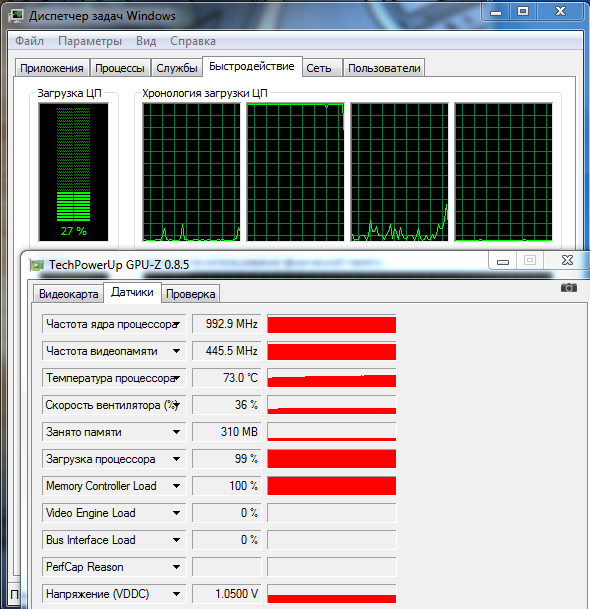The height and width of the screenshot is (609, 590).
Task: Click the 27 % CPU usage meter
Action: tap(73, 172)
